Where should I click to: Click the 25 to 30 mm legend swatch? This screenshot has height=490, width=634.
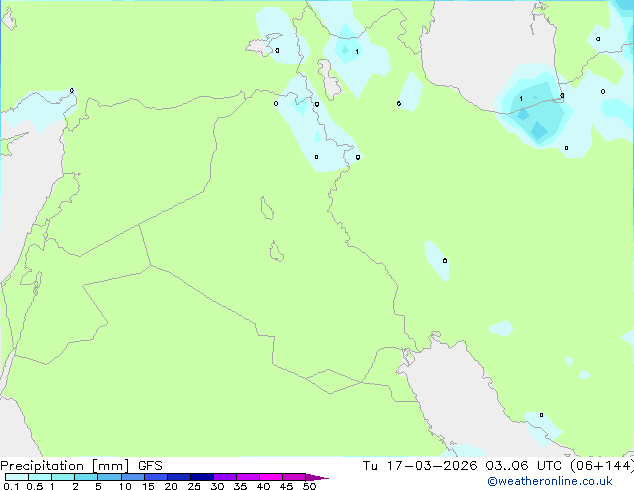[201, 477]
